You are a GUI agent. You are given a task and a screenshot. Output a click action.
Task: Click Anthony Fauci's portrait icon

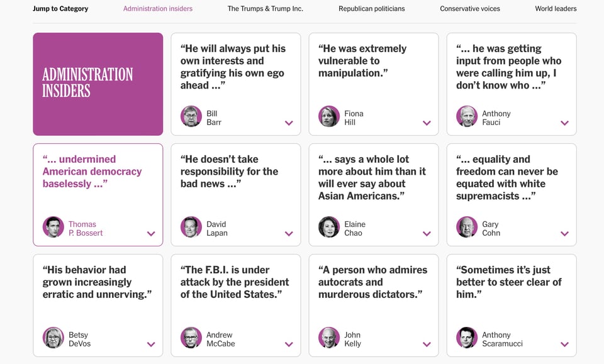click(x=467, y=116)
